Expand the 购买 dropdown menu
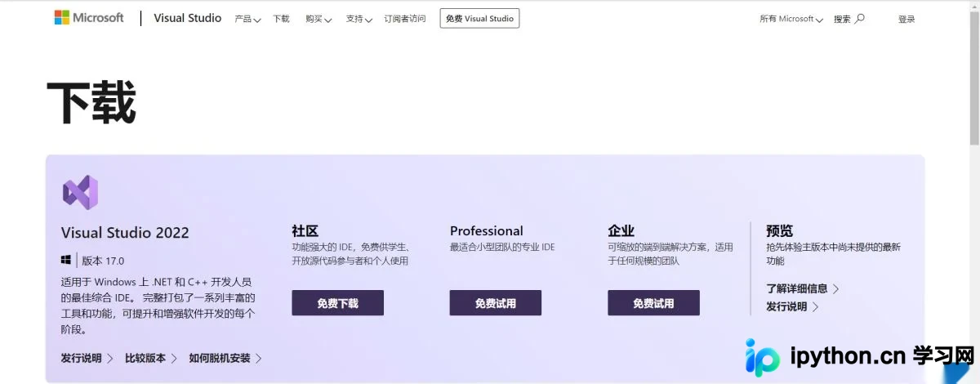This screenshot has width=980, height=384. tap(318, 19)
